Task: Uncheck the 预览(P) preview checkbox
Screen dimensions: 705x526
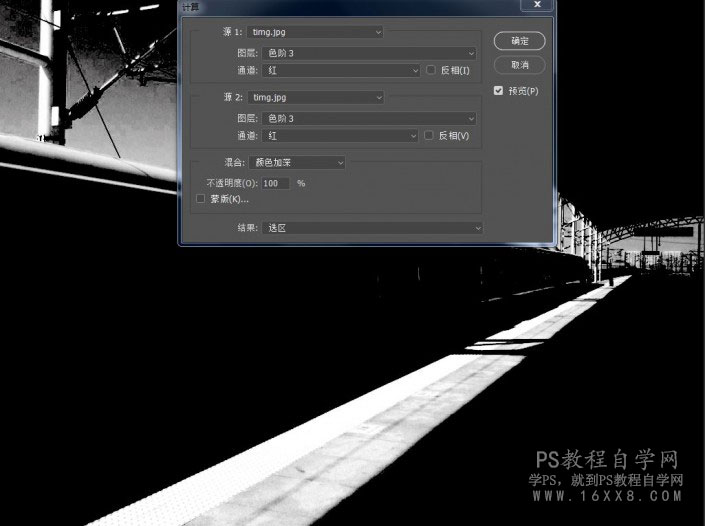Action: point(498,90)
